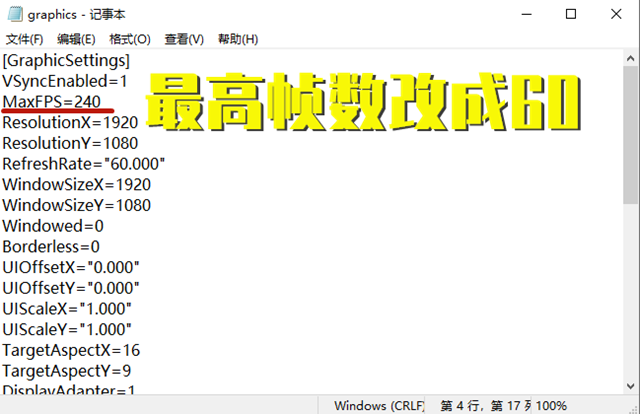Viewport: 640px width, 414px height.
Task: Open the 格式(O) menu
Action: pyautogui.click(x=130, y=39)
